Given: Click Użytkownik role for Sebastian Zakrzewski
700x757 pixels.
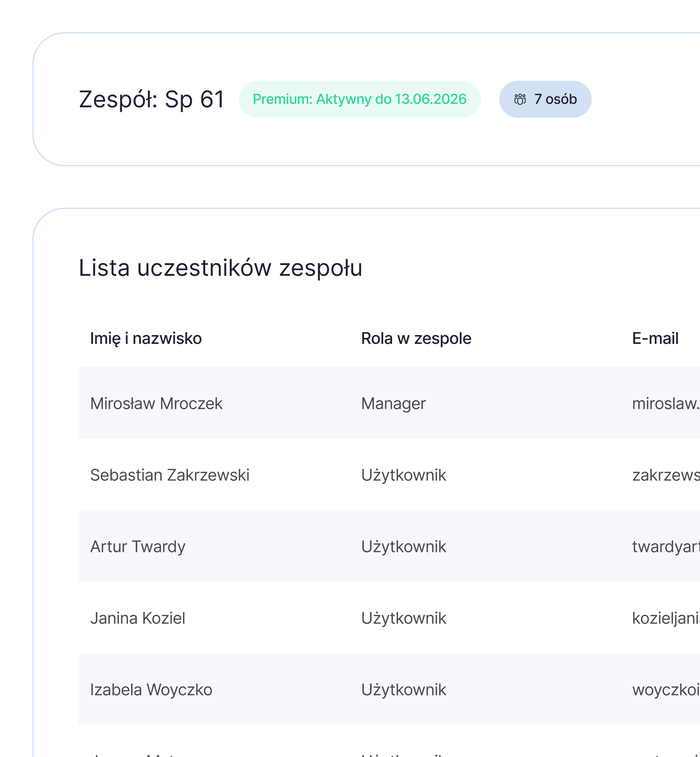Looking at the screenshot, I should (404, 475).
